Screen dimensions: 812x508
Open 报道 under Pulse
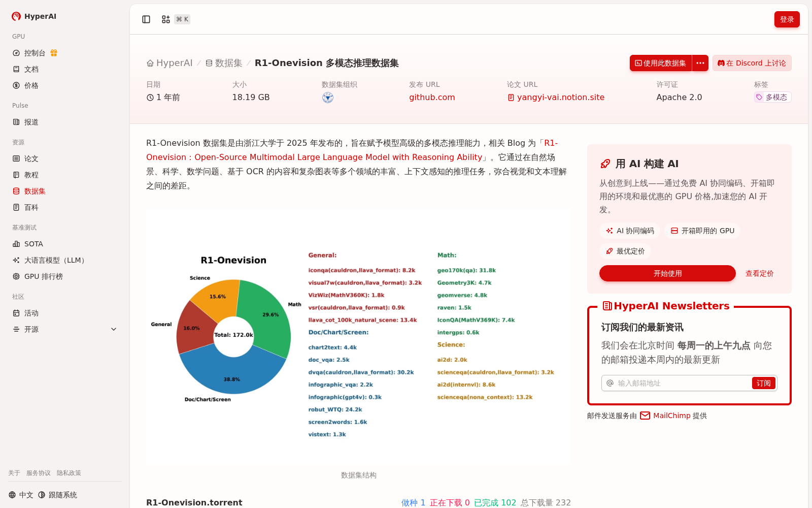pos(25,122)
